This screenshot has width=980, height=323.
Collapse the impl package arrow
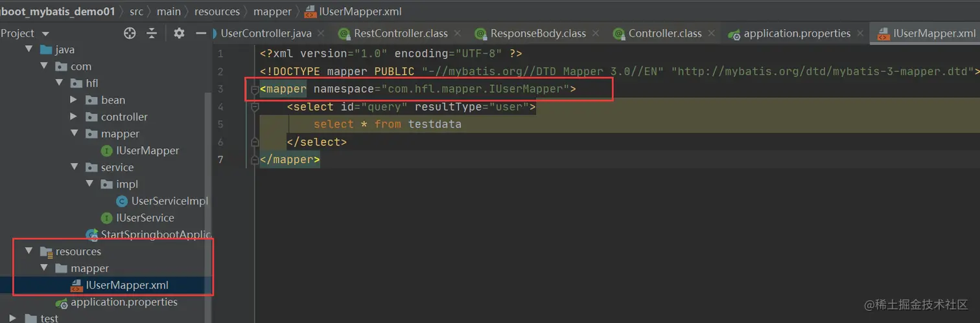(x=89, y=184)
